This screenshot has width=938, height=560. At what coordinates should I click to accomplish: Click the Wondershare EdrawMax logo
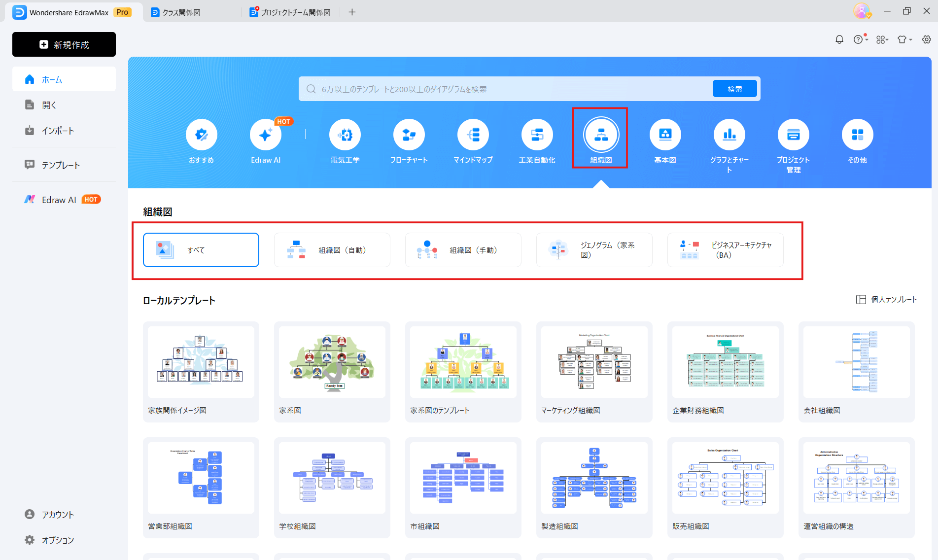pos(20,12)
